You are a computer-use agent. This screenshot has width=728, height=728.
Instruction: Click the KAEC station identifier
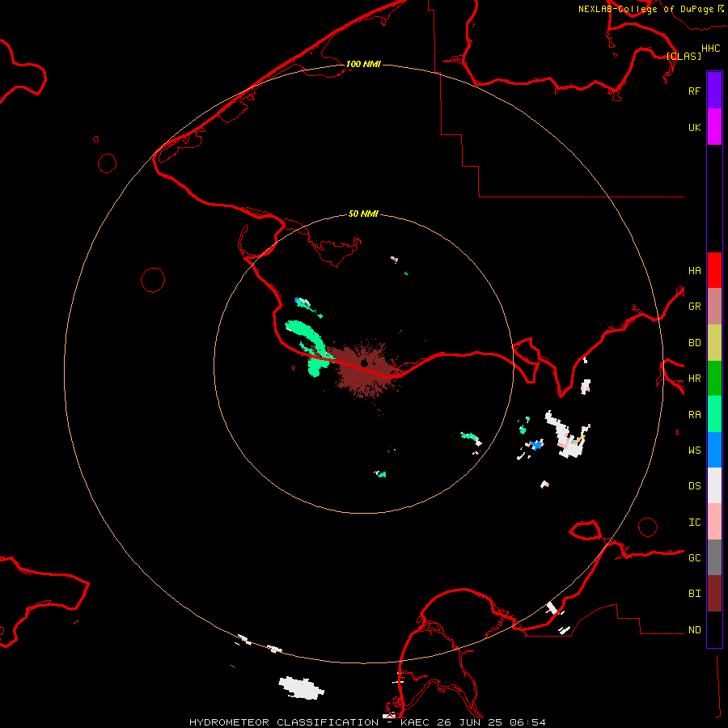415,722
